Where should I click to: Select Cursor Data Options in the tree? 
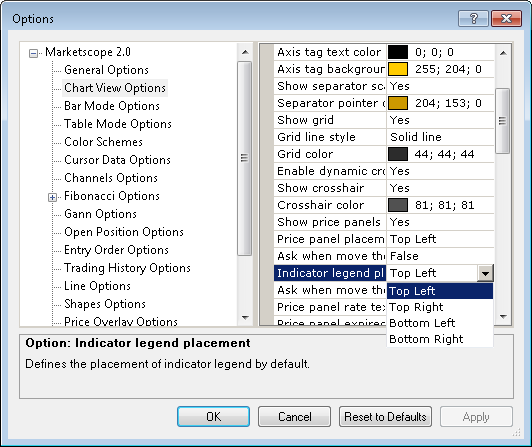pyautogui.click(x=117, y=160)
